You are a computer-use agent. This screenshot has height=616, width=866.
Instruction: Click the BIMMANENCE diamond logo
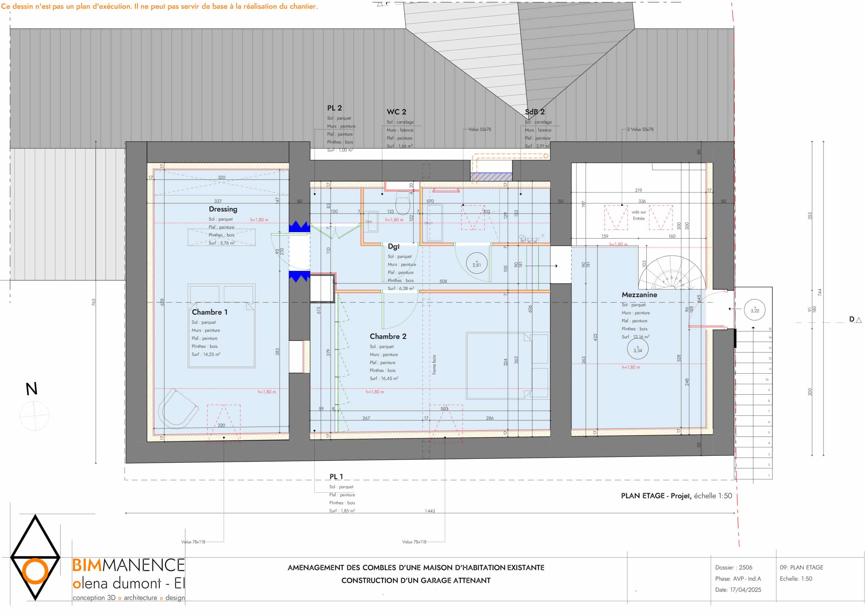(35, 557)
